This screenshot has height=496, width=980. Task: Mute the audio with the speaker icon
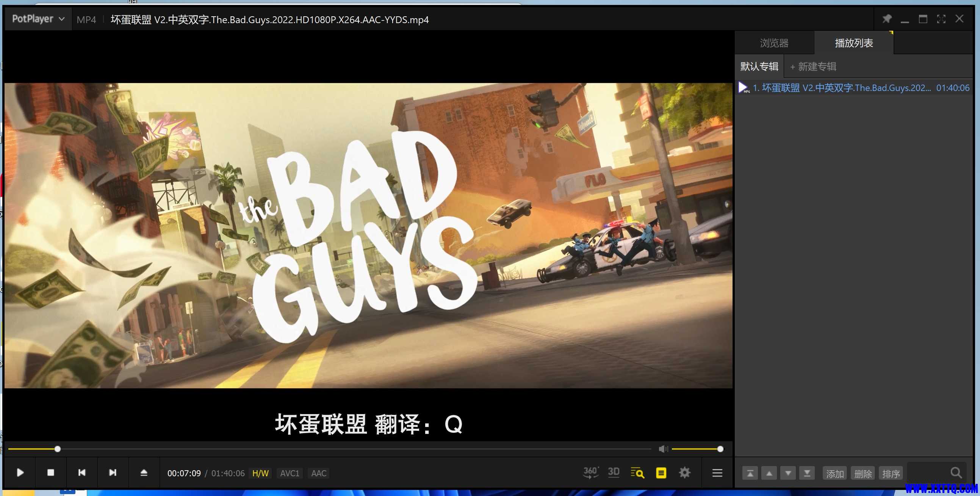coord(663,449)
